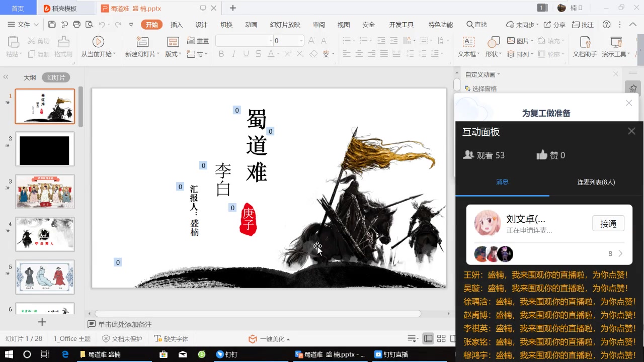This screenshot has height=362, width=644.
Task: Open Microsoft Edge from taskbar
Action: 65,354
